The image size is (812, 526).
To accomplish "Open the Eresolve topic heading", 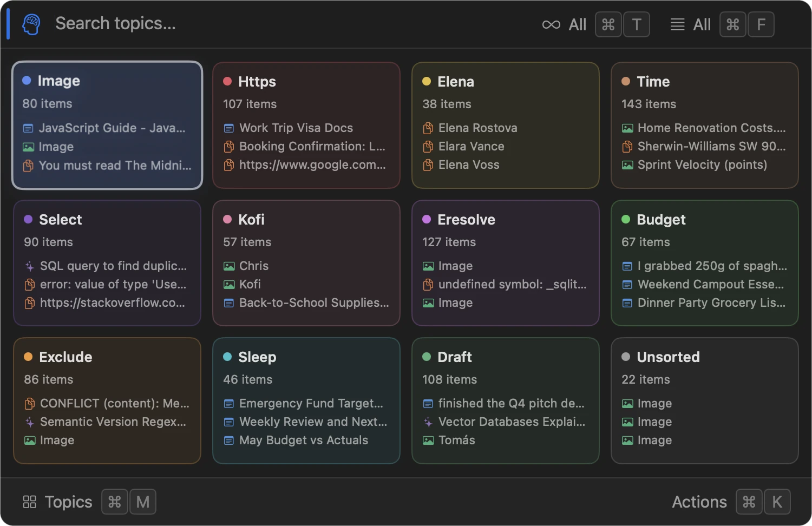I will (x=467, y=220).
